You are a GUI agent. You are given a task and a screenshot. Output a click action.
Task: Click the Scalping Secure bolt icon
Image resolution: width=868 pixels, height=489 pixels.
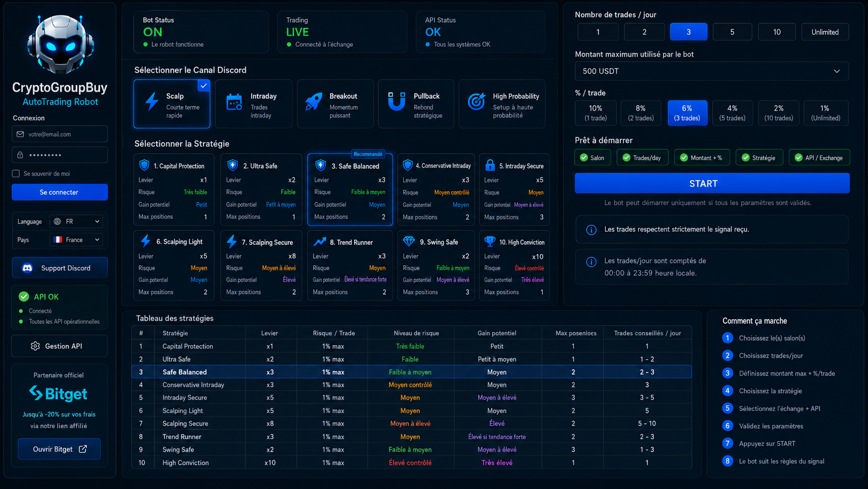232,241
